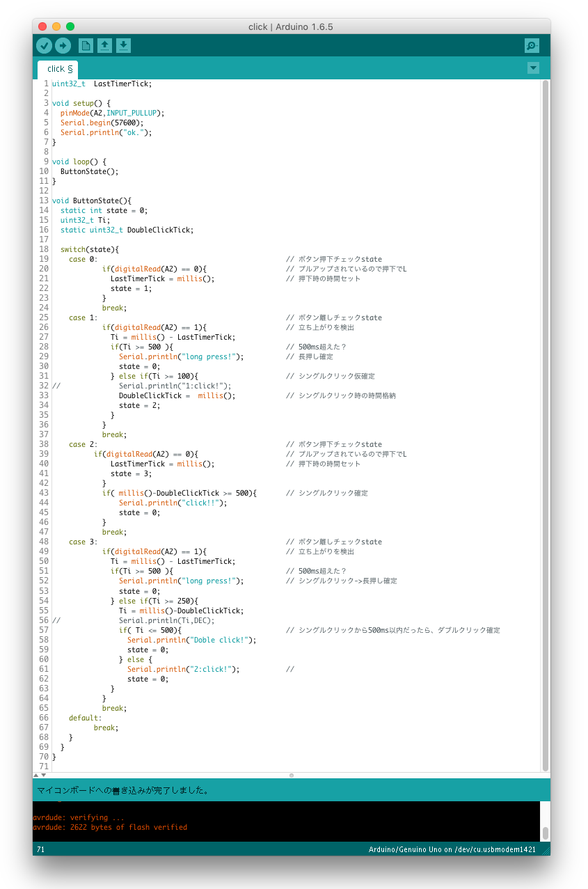The image size is (588, 889).
Task: Click 'Serial.println("Doble click!");' line
Action: [x=192, y=640]
